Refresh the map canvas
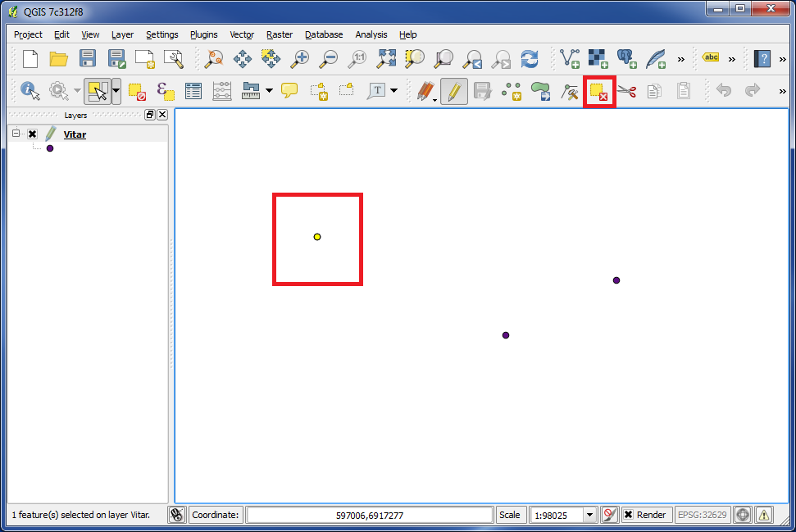The height and width of the screenshot is (532, 796). [530, 59]
